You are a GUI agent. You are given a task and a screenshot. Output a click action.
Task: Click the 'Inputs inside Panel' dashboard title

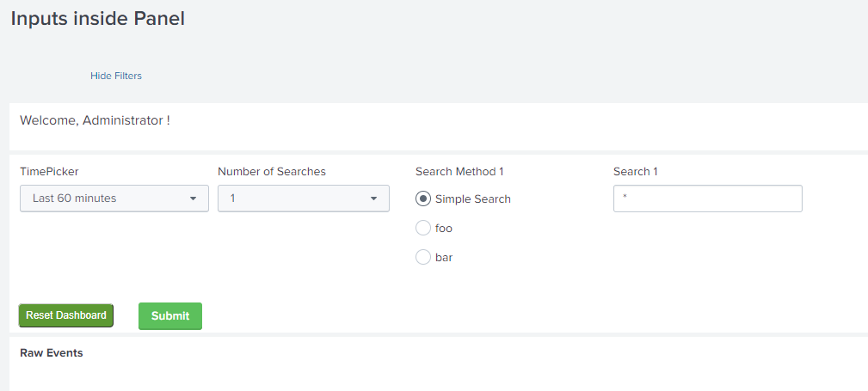(97, 18)
